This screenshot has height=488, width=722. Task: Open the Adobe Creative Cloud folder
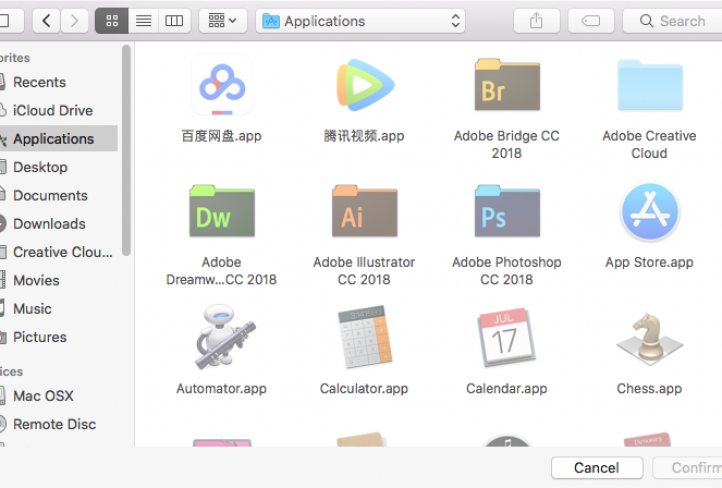[650, 85]
